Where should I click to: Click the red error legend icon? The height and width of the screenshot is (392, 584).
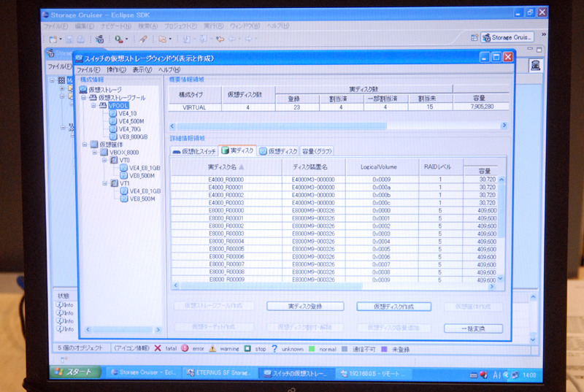coord(185,348)
